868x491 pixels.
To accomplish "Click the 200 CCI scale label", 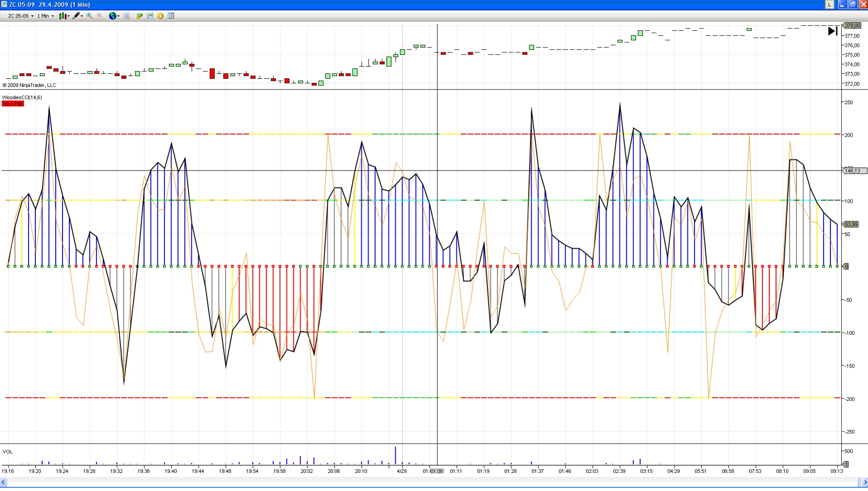I will (849, 135).
